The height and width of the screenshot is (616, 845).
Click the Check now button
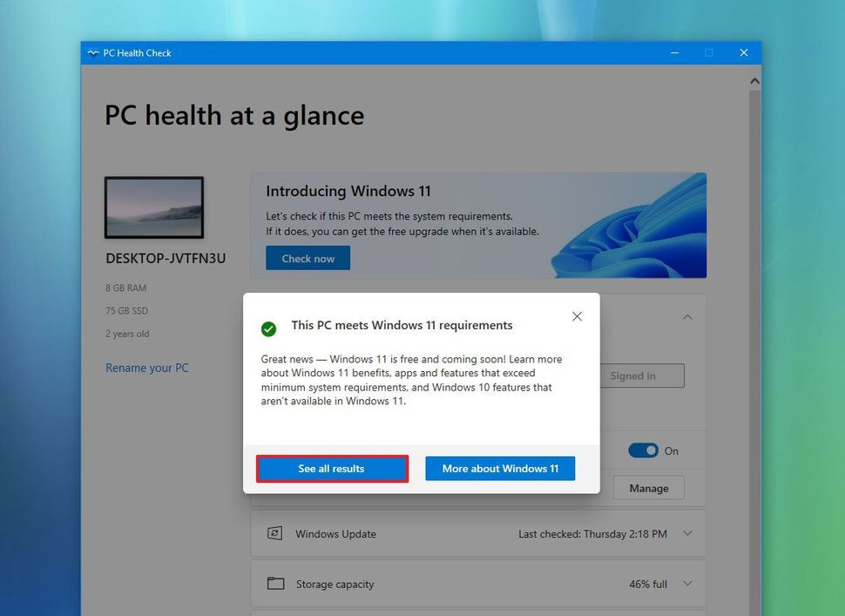click(x=308, y=258)
